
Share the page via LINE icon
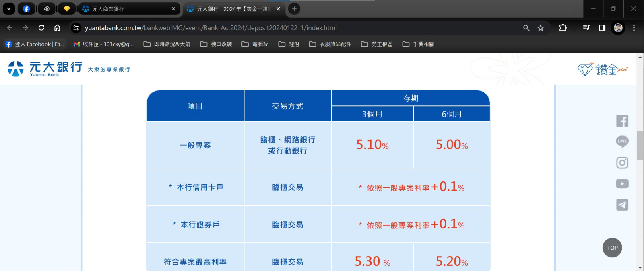[x=622, y=141]
